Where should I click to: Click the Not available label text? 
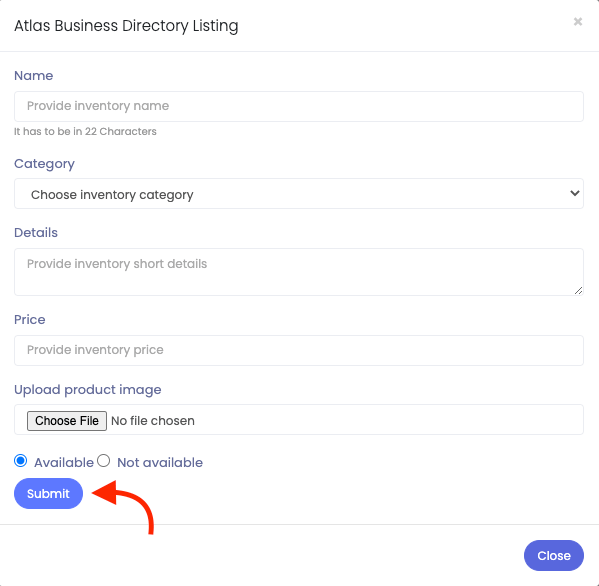point(160,463)
